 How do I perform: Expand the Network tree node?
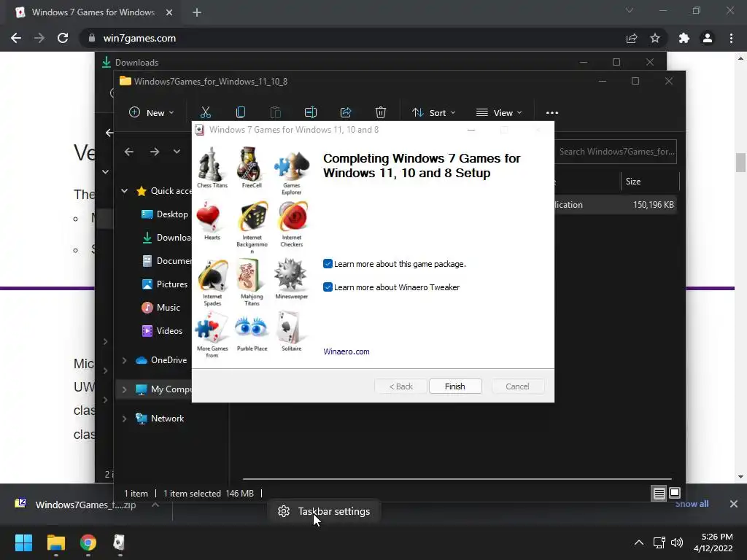(x=124, y=419)
